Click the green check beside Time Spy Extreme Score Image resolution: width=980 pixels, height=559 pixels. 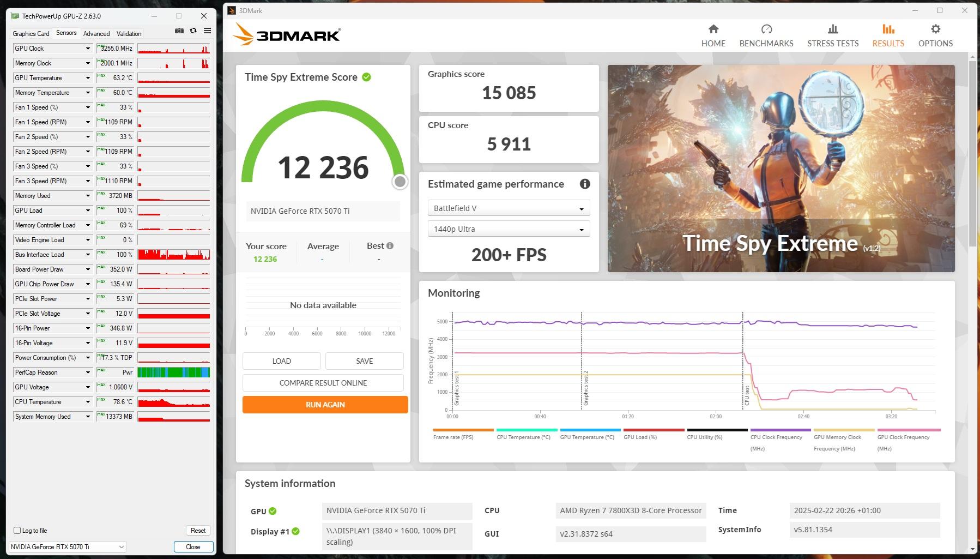pos(366,77)
